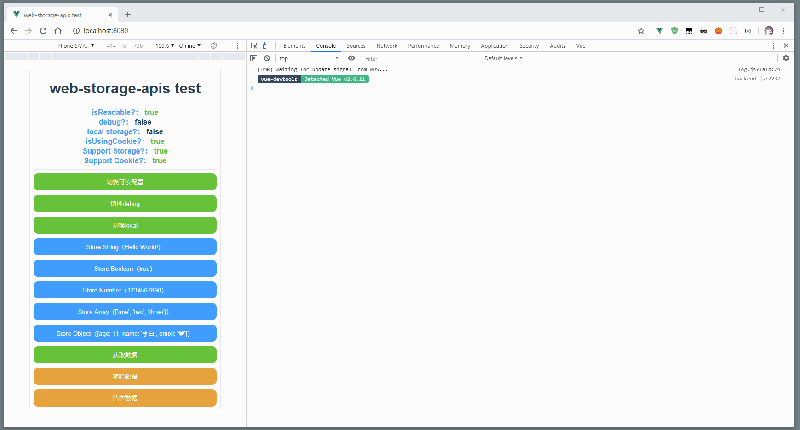
Task: Open the user profile avatar
Action: pos(769,31)
